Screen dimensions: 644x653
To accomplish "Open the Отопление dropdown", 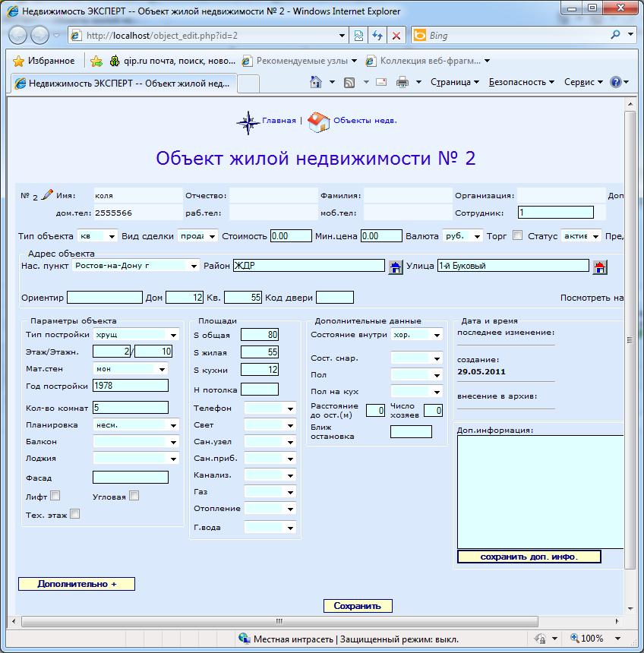I will pyautogui.click(x=270, y=509).
